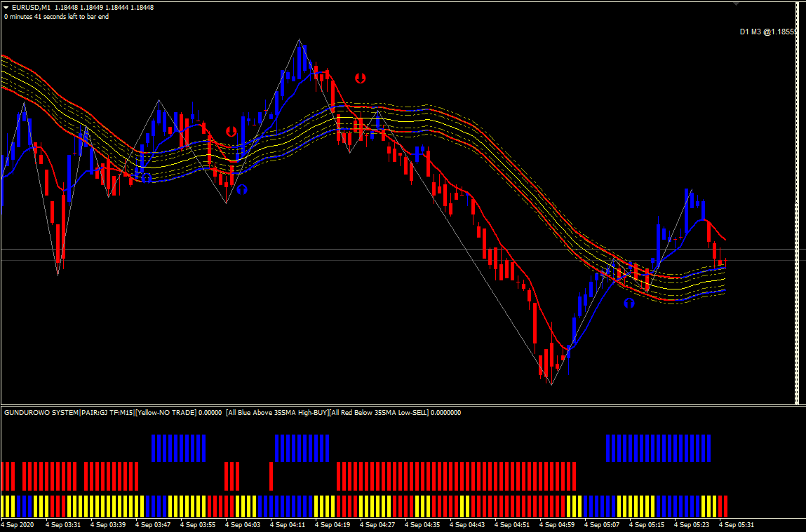Image resolution: width=806 pixels, height=532 pixels.
Task: Click the gray chart shift triangle marker
Action: click(x=735, y=4)
